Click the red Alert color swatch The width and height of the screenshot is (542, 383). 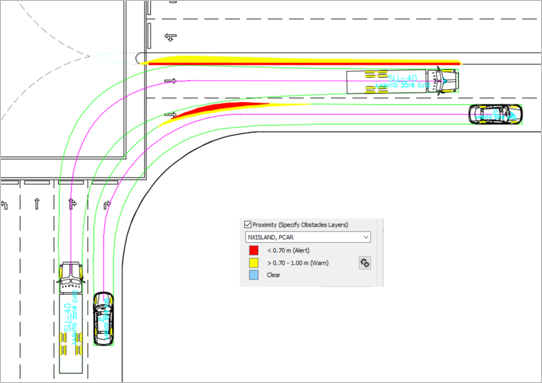pos(254,250)
